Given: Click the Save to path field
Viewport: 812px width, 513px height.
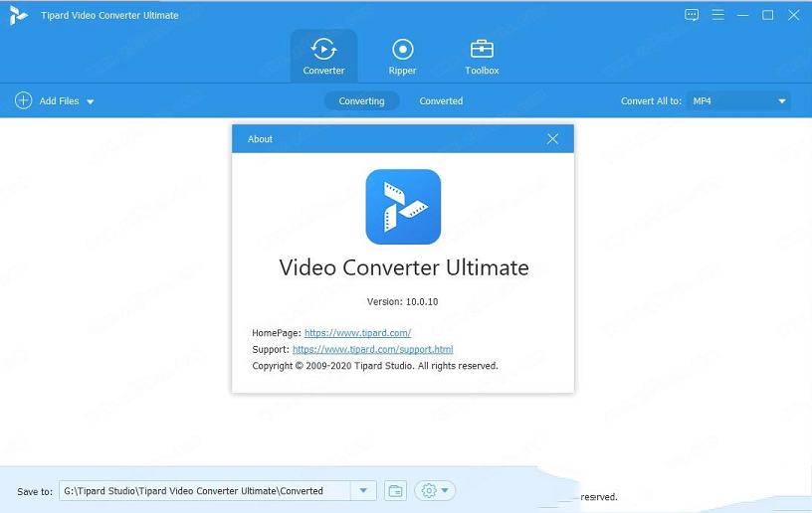Looking at the screenshot, I should [204, 490].
